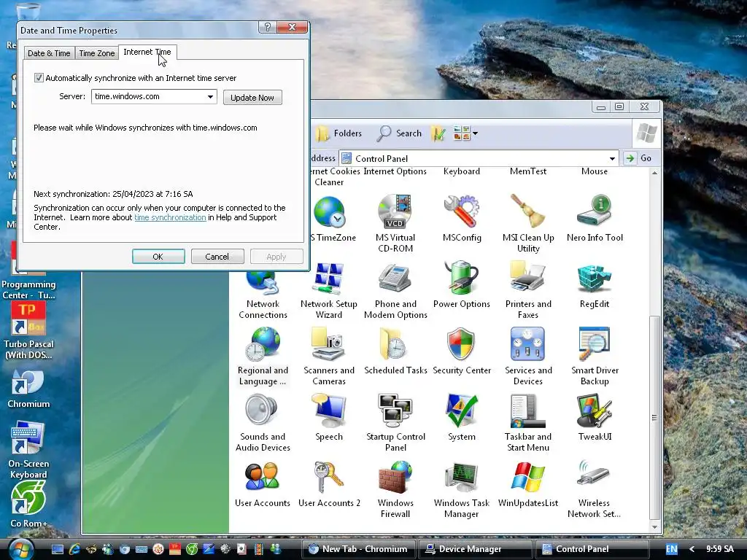
Task: Open the User Accounts applet
Action: (263, 484)
